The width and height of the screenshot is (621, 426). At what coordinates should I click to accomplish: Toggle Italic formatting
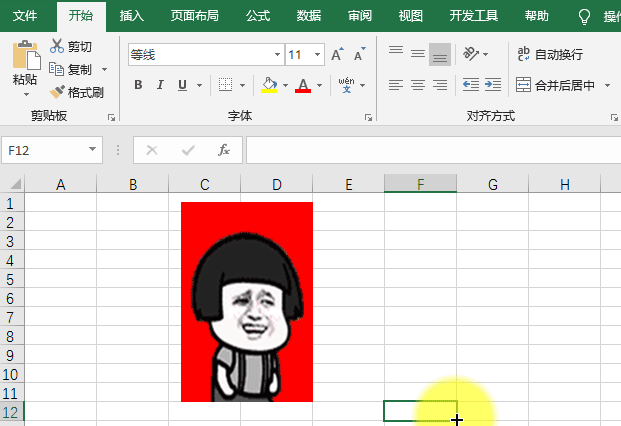(160, 85)
